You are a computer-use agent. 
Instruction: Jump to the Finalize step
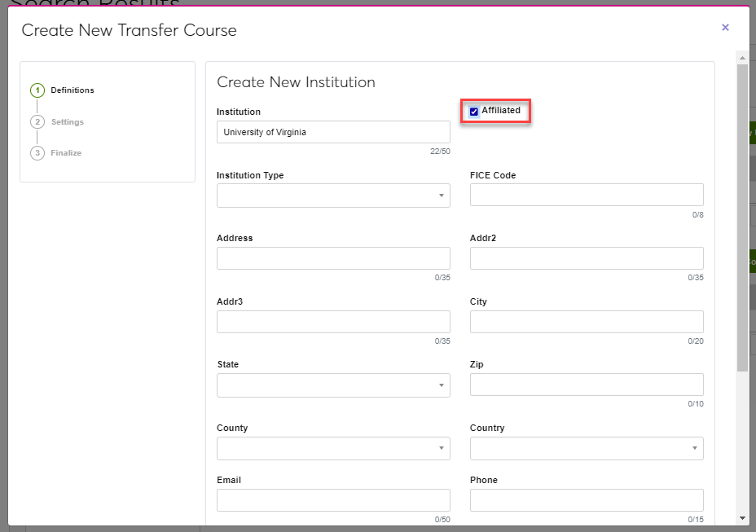point(66,153)
